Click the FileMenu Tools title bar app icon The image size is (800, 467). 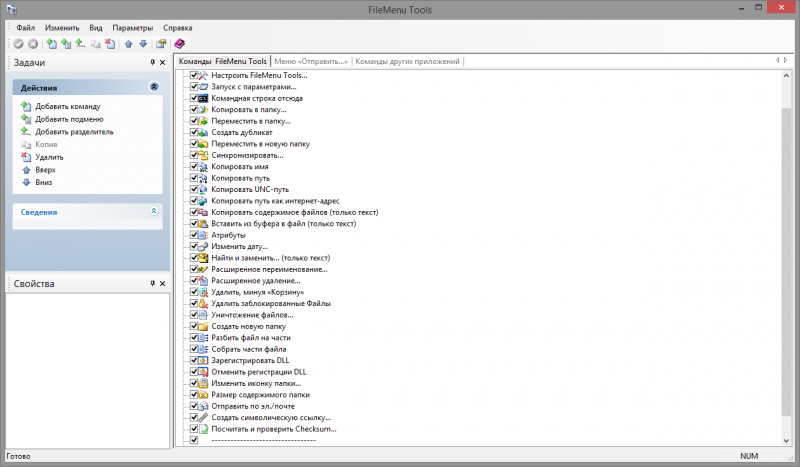tap(11, 9)
